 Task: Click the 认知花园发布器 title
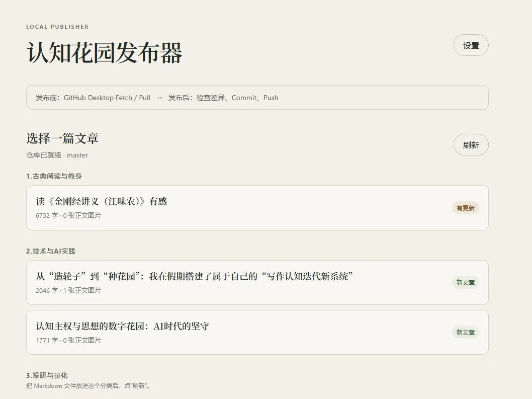pos(105,53)
